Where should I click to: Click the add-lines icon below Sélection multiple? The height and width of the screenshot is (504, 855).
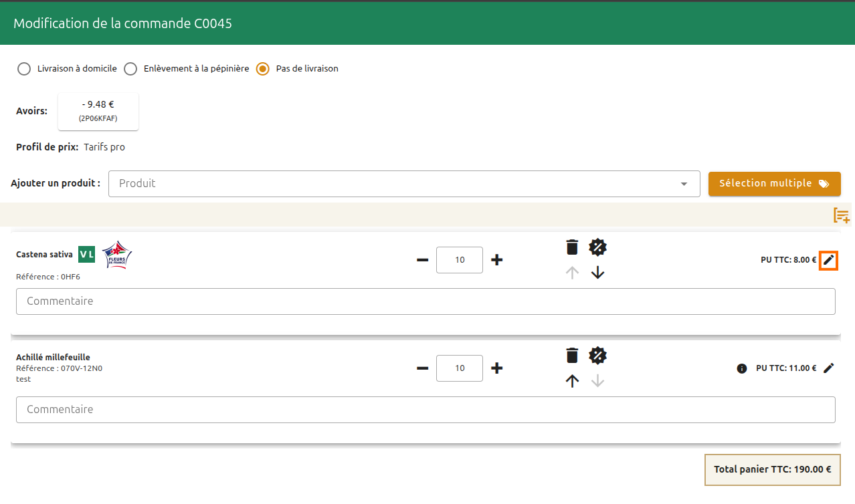pos(841,215)
